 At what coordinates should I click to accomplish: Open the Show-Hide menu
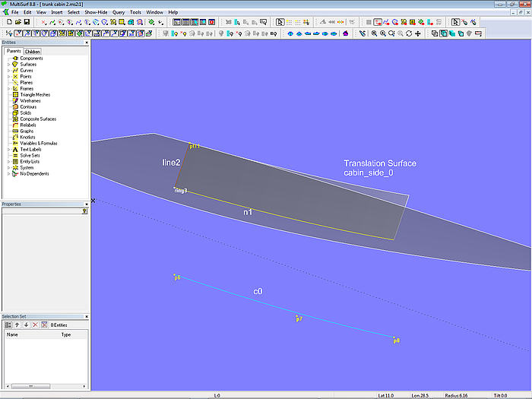pyautogui.click(x=96, y=13)
